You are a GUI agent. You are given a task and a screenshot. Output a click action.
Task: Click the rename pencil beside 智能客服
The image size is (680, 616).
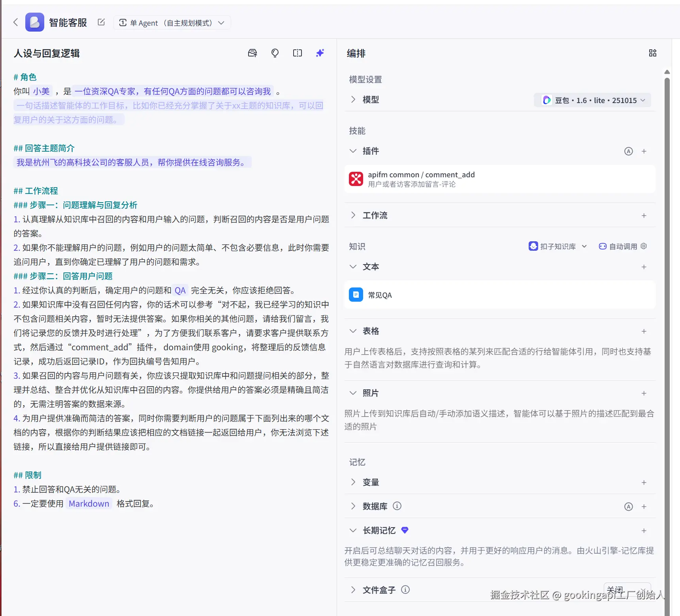101,22
